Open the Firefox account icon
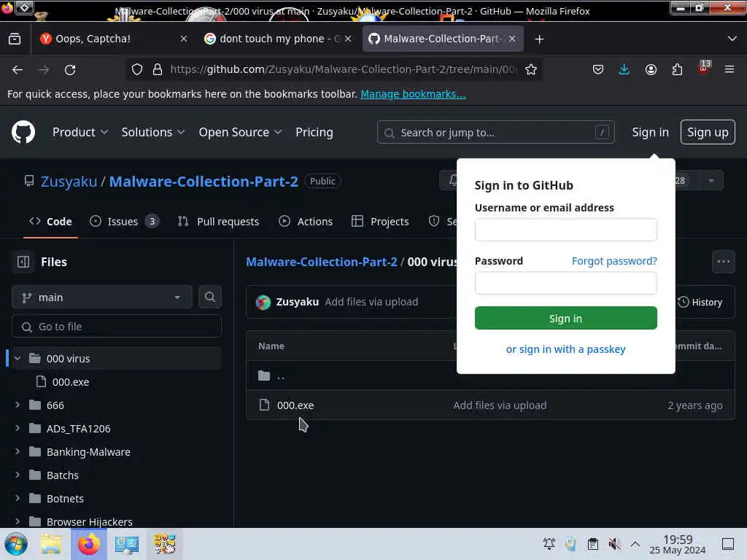The image size is (747, 560). coord(651,69)
